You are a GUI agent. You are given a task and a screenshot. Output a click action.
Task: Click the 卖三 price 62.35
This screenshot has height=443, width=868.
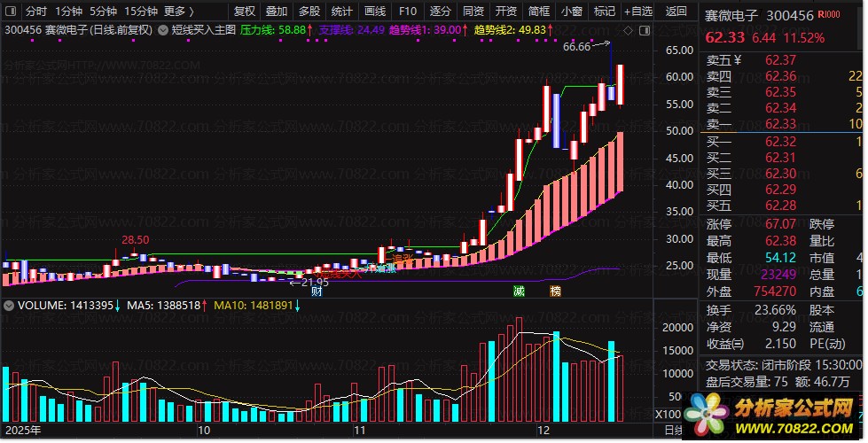tap(780, 92)
